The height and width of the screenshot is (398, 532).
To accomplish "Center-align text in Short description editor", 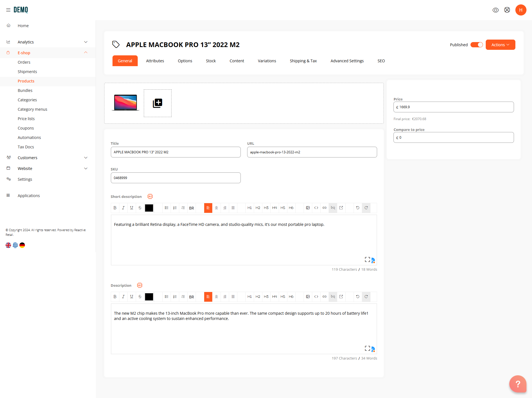I will pos(216,208).
